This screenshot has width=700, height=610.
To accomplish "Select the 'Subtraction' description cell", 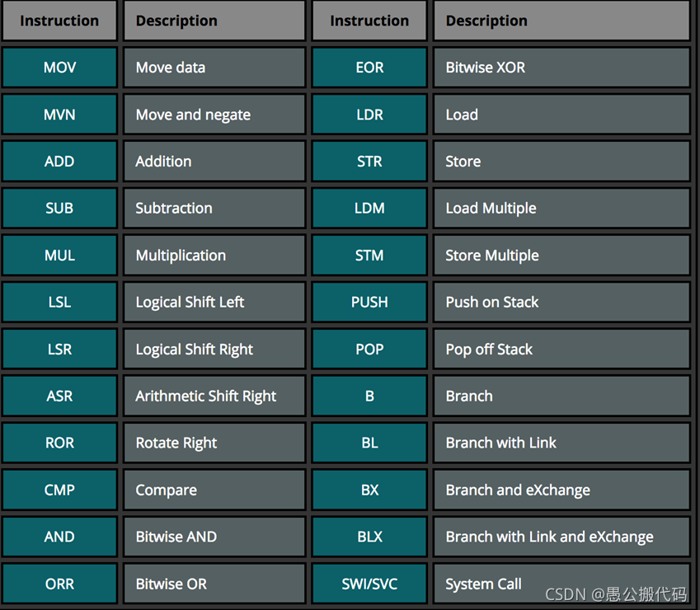I will 214,209.
